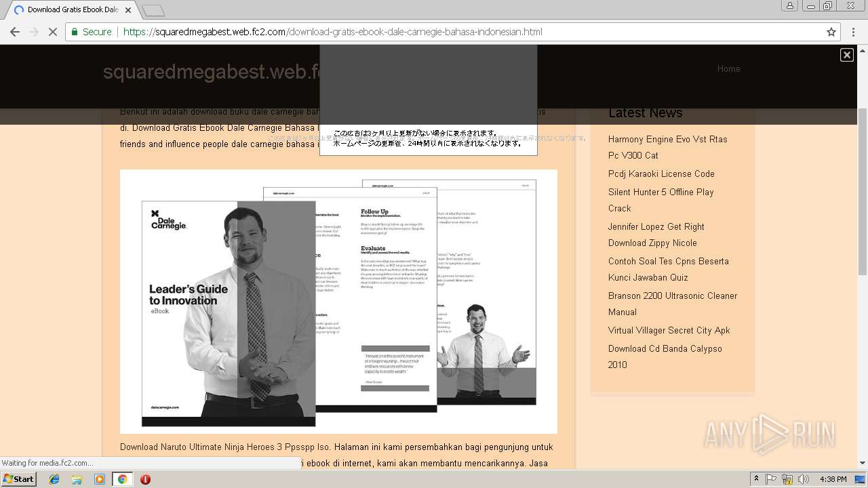Click the address bar URL
This screenshot has height=488, width=868.
point(332,32)
